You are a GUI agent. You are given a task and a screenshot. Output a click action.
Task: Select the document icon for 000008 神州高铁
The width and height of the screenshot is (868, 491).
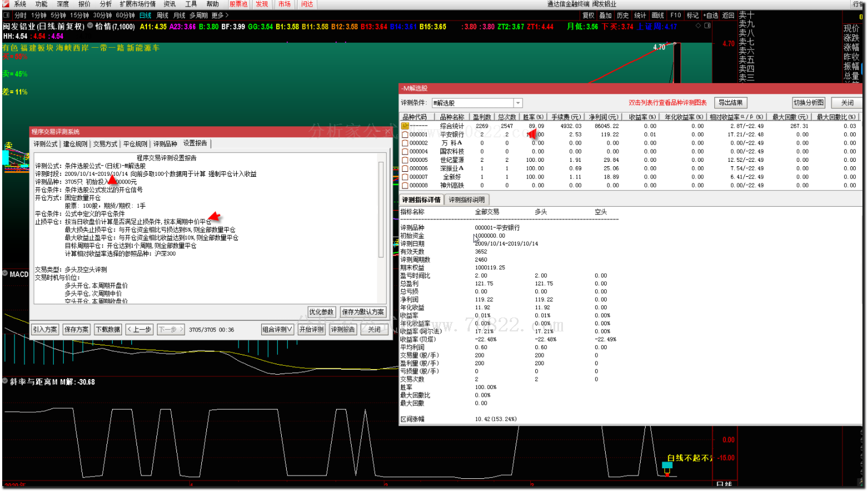click(405, 186)
